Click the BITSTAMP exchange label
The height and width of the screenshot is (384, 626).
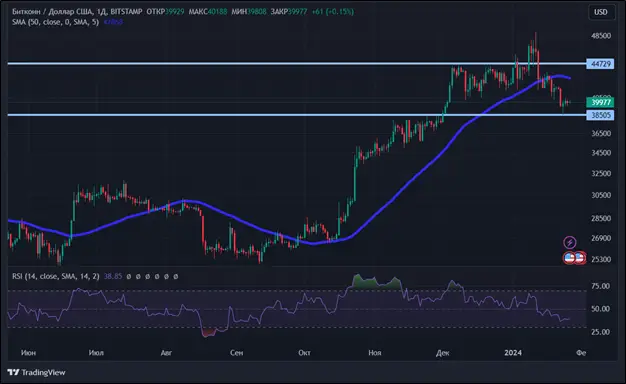[125, 12]
